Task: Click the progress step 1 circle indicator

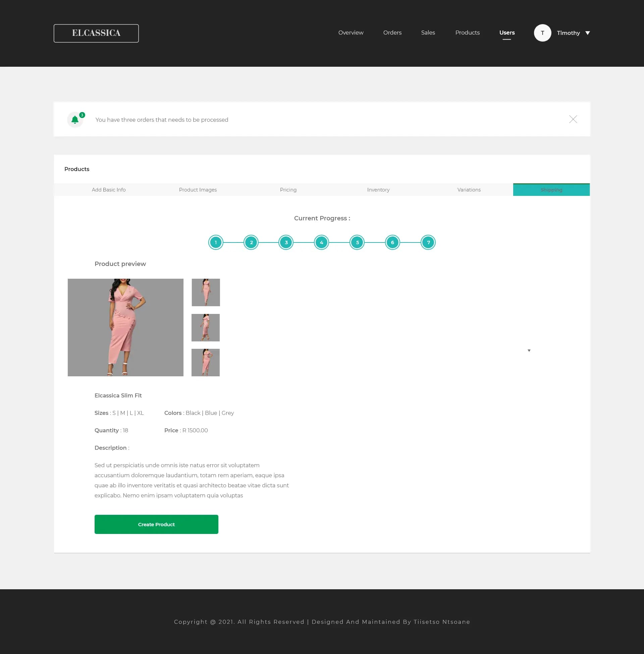Action: pos(215,242)
